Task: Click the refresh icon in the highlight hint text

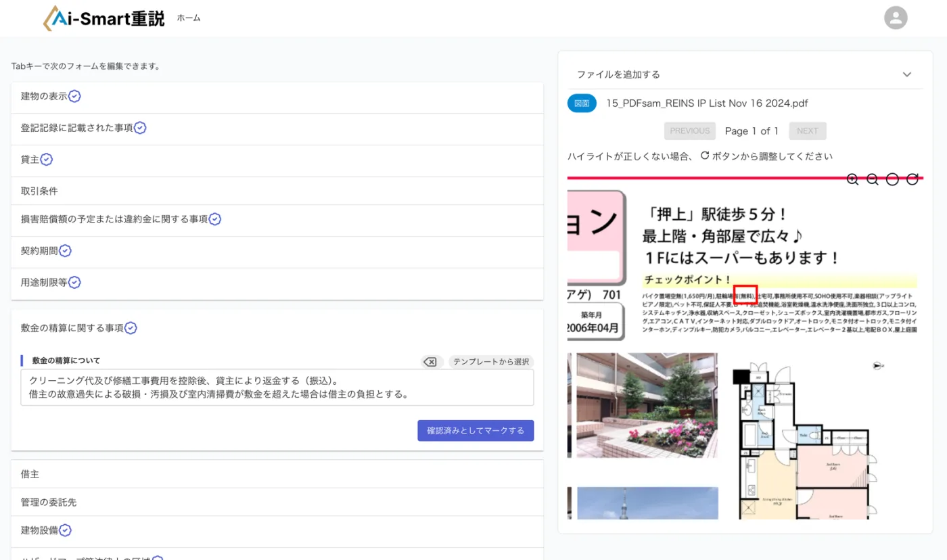Action: [705, 155]
